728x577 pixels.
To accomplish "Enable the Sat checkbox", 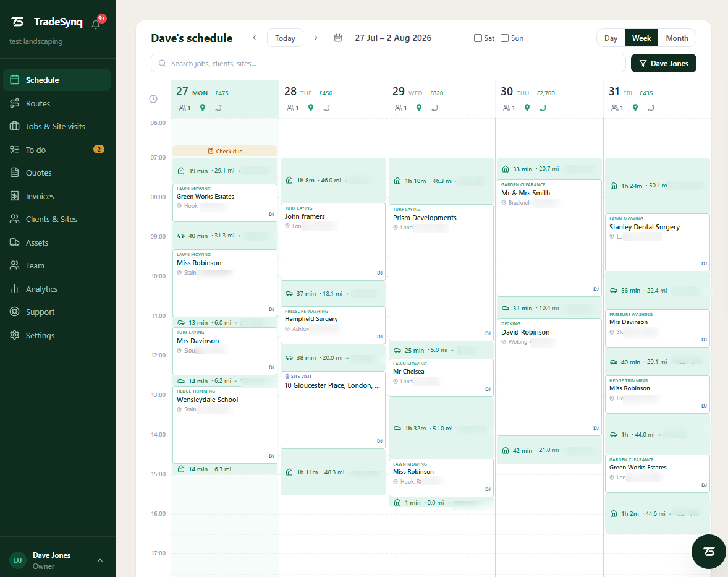I will point(478,38).
